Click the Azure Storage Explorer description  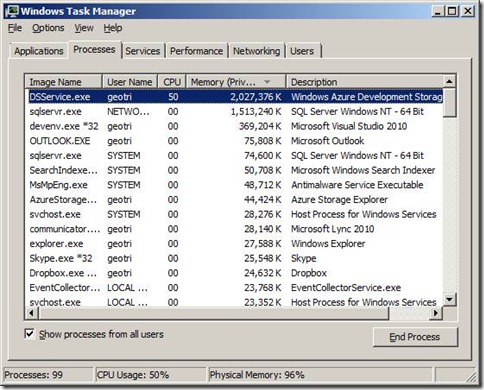pyautogui.click(x=339, y=200)
